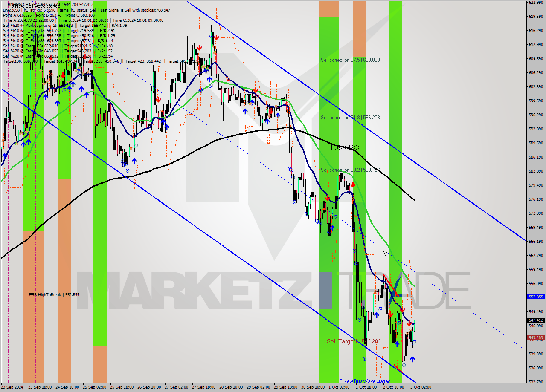This screenshot has width=546, height=392.
Task: Click '0 New Buy Wave started' text
Action: pos(365,381)
